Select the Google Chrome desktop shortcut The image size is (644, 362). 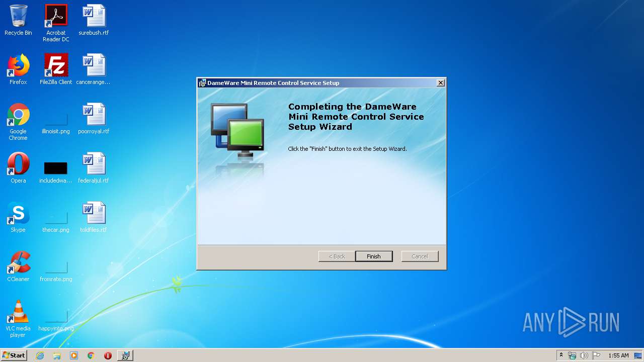click(18, 122)
